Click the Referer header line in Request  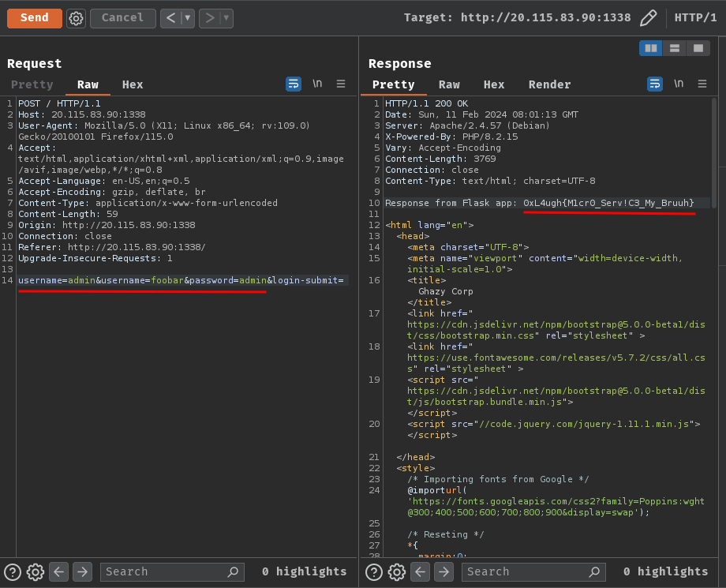[x=111, y=247]
